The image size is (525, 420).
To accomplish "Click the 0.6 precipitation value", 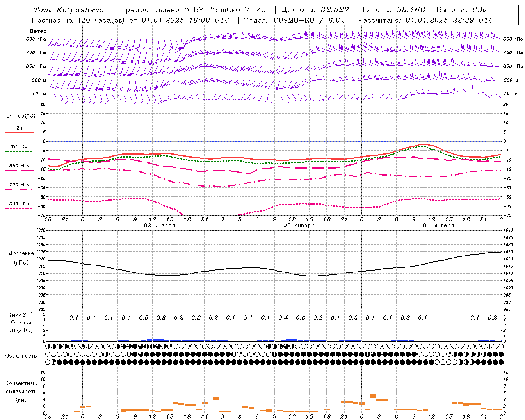I will [x=301, y=318].
